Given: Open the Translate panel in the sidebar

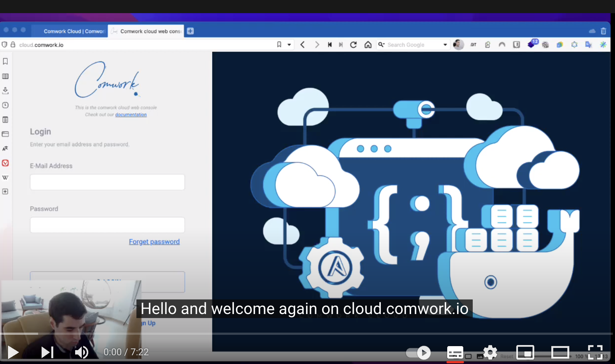Looking at the screenshot, I should pos(5,148).
